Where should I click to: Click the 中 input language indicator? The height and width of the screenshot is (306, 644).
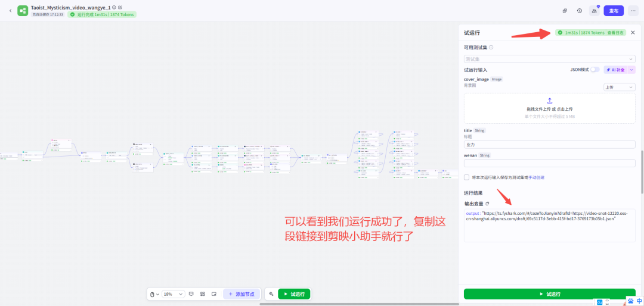639,301
